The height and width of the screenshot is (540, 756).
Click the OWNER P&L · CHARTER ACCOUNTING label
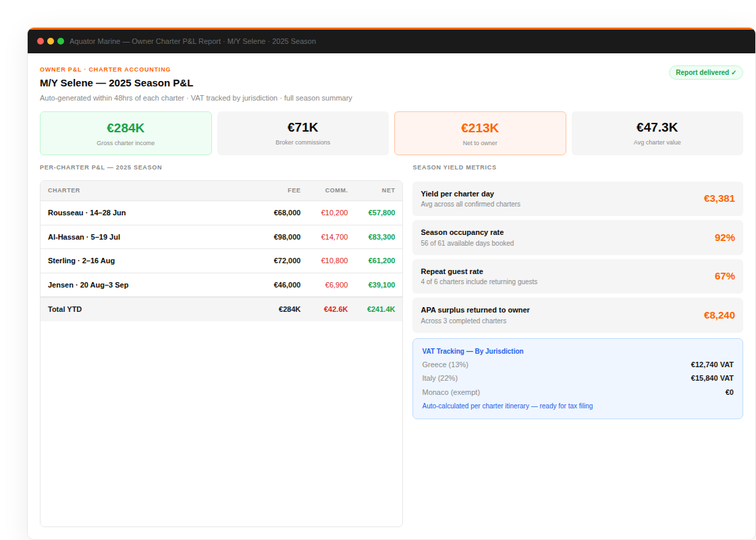pyautogui.click(x=105, y=70)
